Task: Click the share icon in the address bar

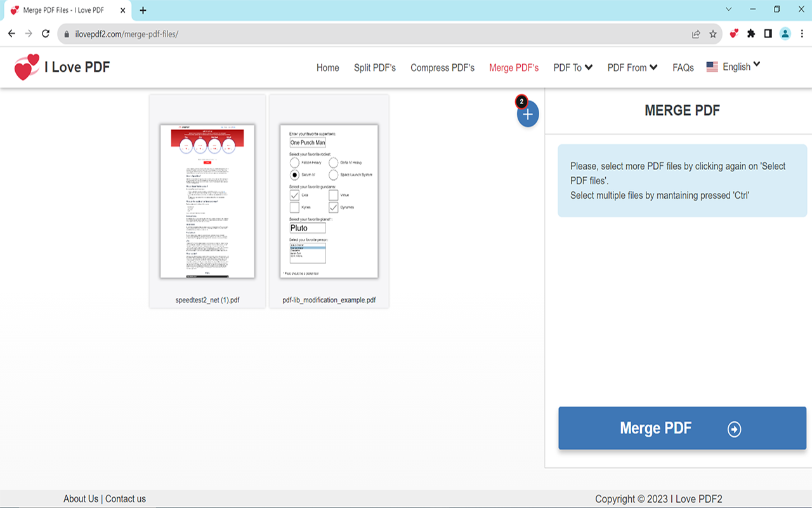Action: (x=695, y=34)
